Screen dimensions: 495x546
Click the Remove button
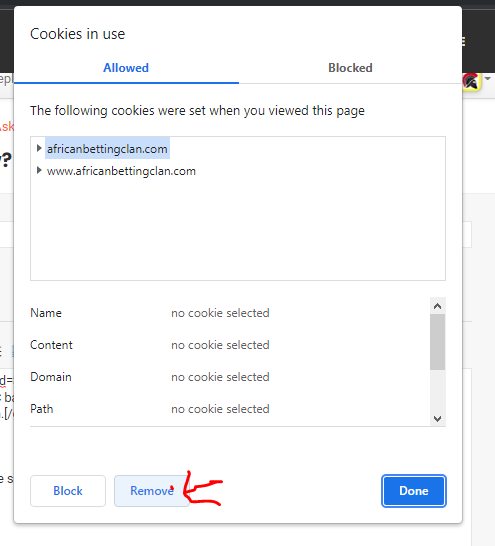tap(152, 491)
